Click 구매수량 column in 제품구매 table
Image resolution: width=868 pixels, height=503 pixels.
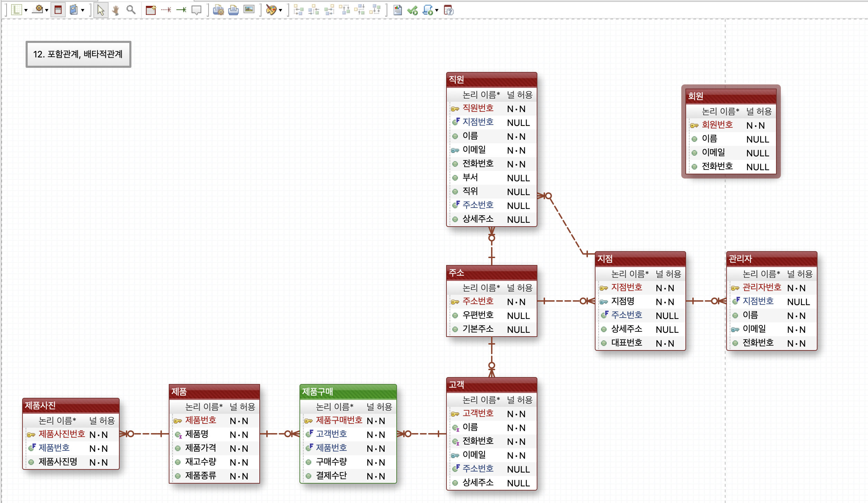pyautogui.click(x=348, y=462)
